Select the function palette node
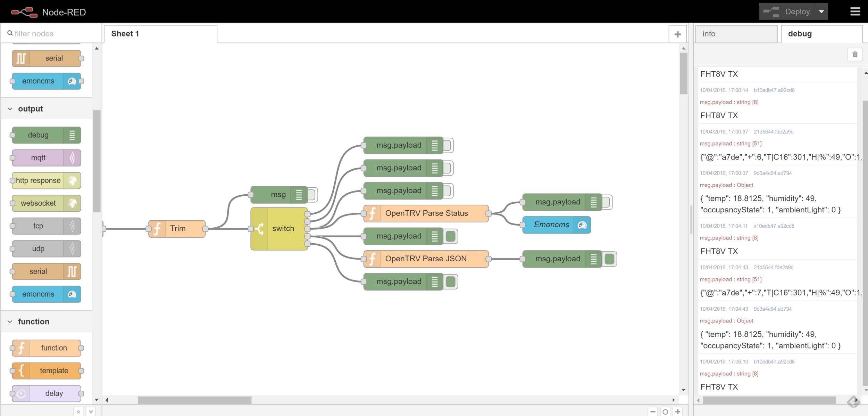The width and height of the screenshot is (868, 416). [46, 348]
